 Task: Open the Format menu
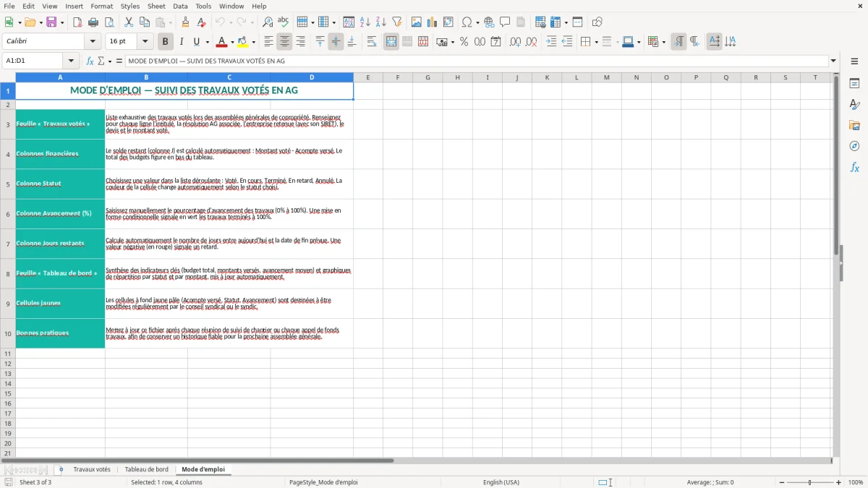(x=102, y=6)
